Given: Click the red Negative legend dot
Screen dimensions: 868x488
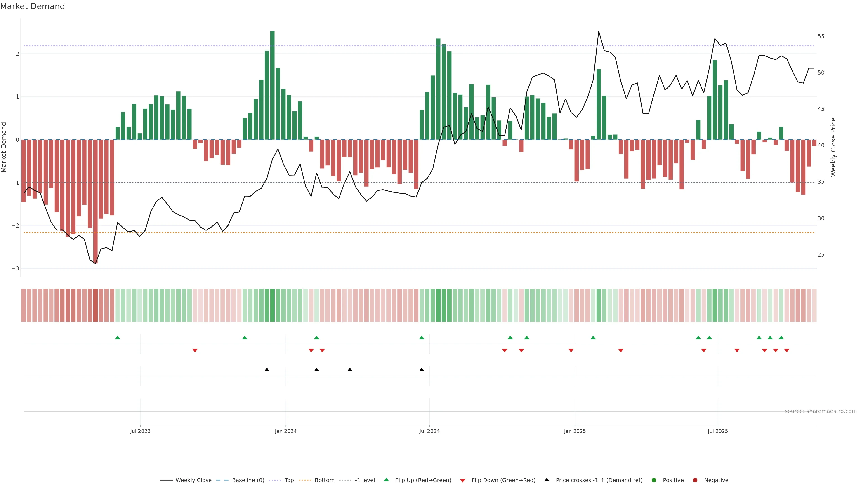Looking at the screenshot, I should [695, 480].
